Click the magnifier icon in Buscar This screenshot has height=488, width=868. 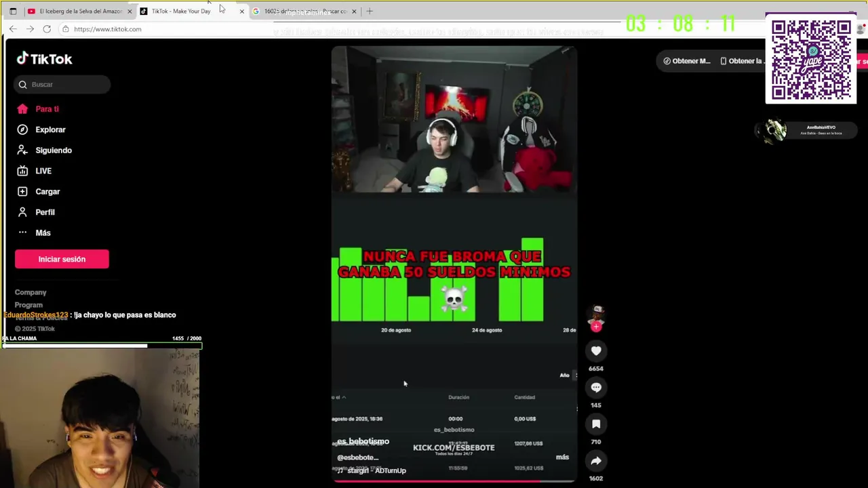[x=23, y=85]
